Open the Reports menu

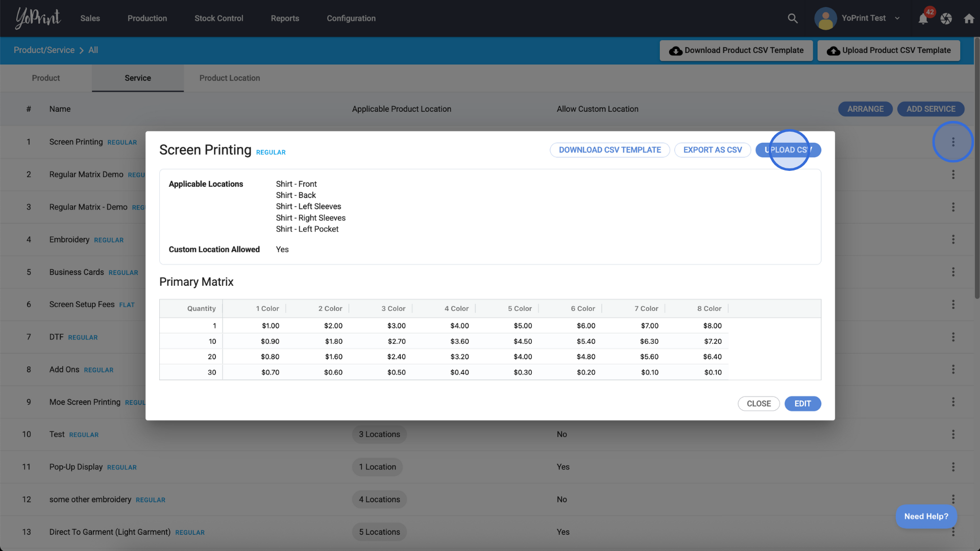point(285,18)
